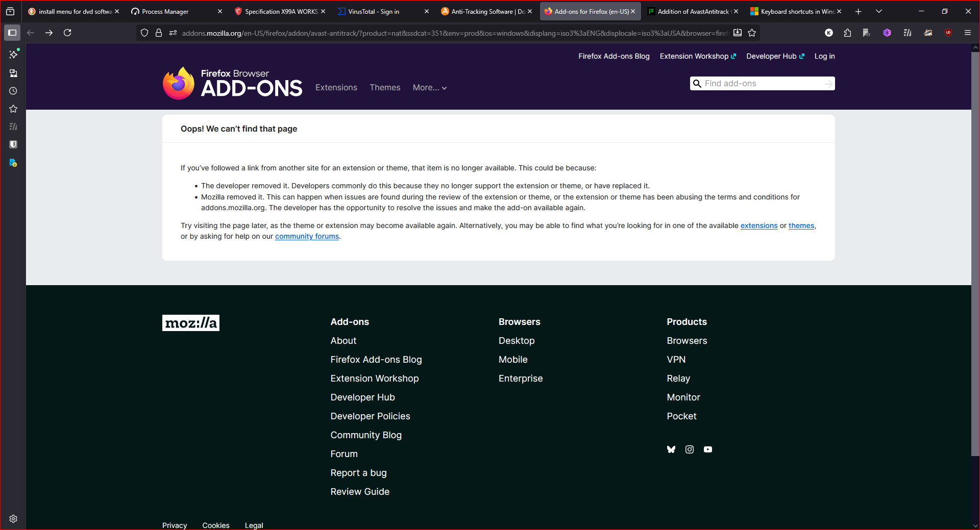Viewport: 980px width, 530px height.
Task: Focus the Find add-ons search field
Action: tap(763, 83)
